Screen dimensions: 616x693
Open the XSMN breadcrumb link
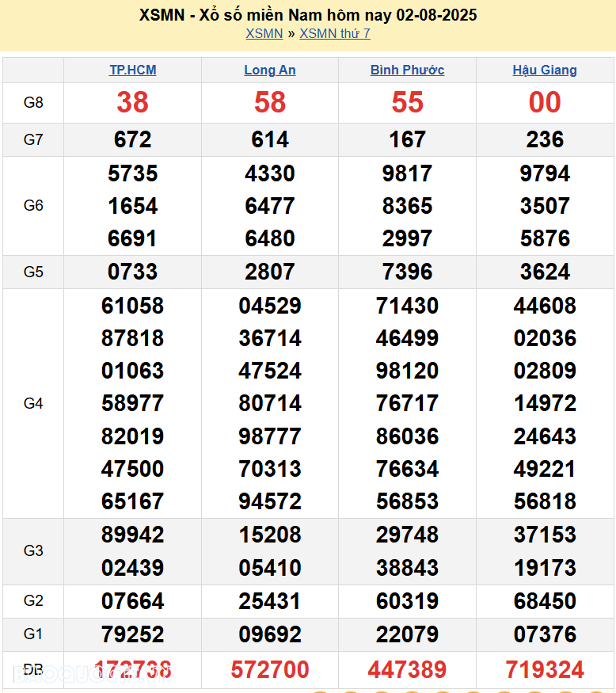pyautogui.click(x=264, y=33)
